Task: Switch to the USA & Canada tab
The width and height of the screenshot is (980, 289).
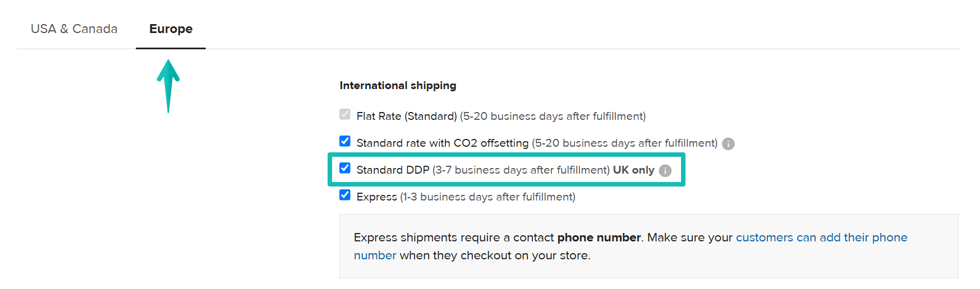Action: click(x=74, y=29)
